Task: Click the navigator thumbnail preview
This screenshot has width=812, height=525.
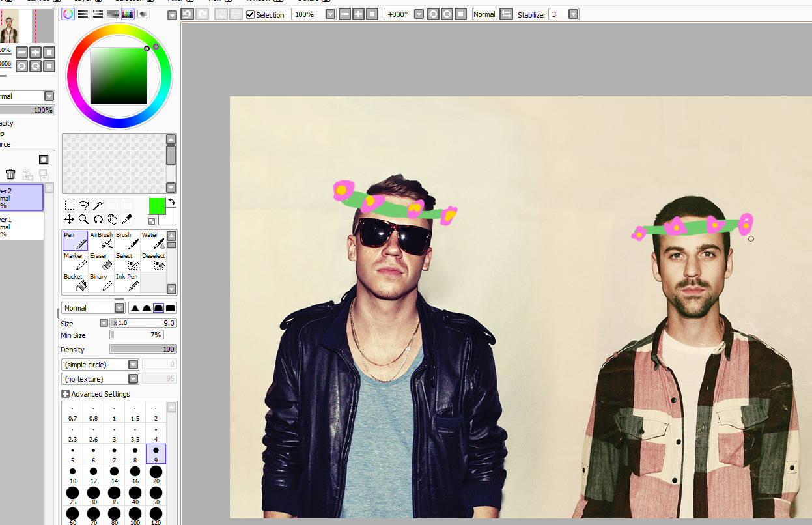Action: point(27,26)
